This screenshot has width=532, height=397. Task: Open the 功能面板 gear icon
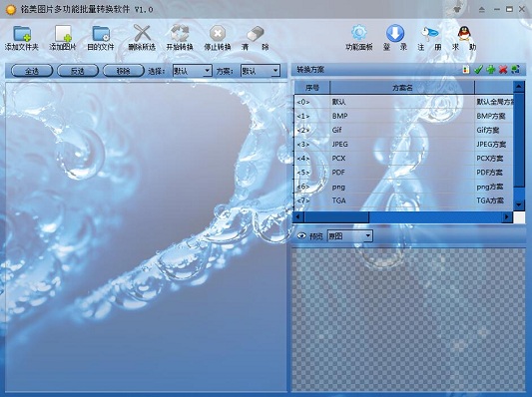[x=359, y=33]
